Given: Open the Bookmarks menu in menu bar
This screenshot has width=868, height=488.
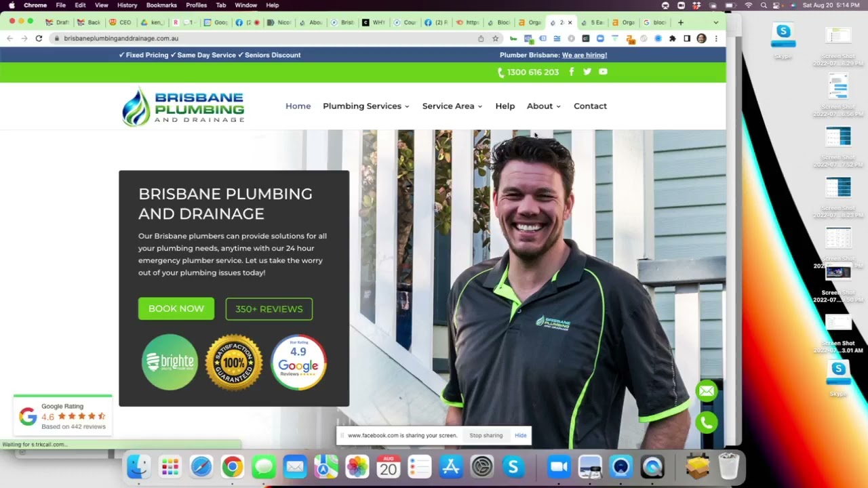Looking at the screenshot, I should coord(161,5).
